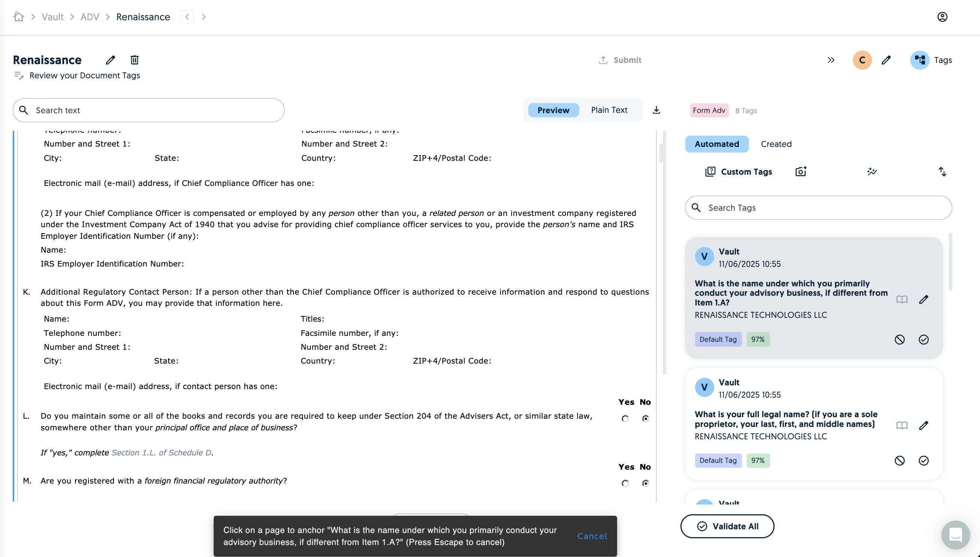Click the 8 Tags count text
This screenshot has height=557, width=980.
[746, 111]
